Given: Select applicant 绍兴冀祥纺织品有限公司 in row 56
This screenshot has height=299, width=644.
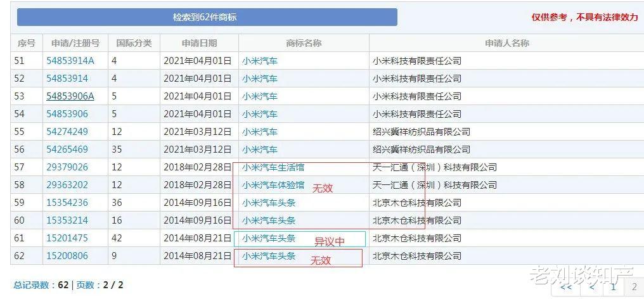Looking at the screenshot, I should pos(422,149).
